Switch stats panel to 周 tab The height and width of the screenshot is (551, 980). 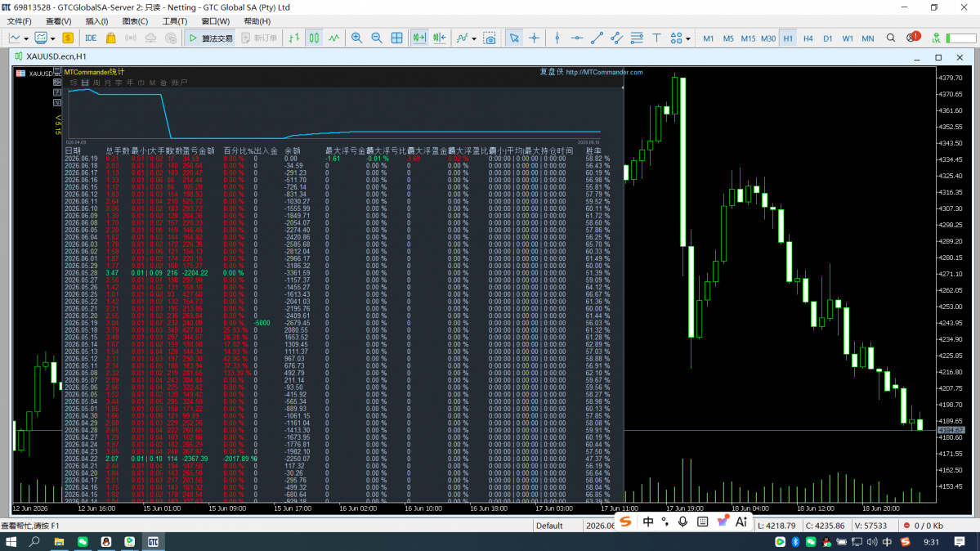96,83
